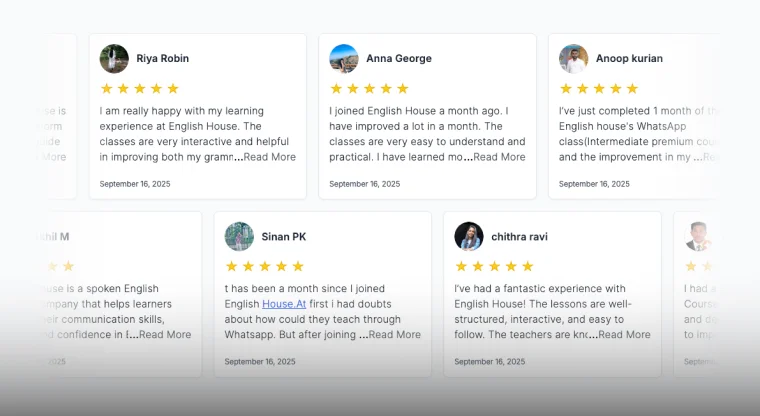Show full Sinan PK review with Read More
Image resolution: width=760 pixels, height=416 pixels.
coord(394,335)
